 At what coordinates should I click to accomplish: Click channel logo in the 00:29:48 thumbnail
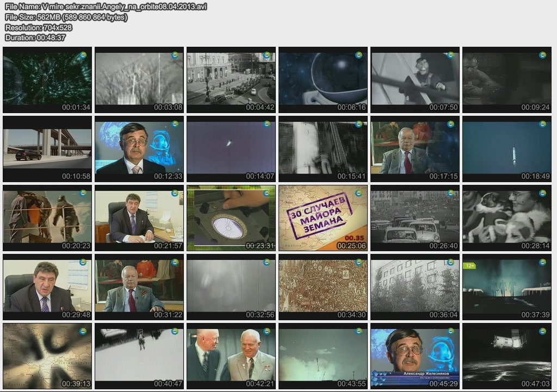[x=83, y=262]
